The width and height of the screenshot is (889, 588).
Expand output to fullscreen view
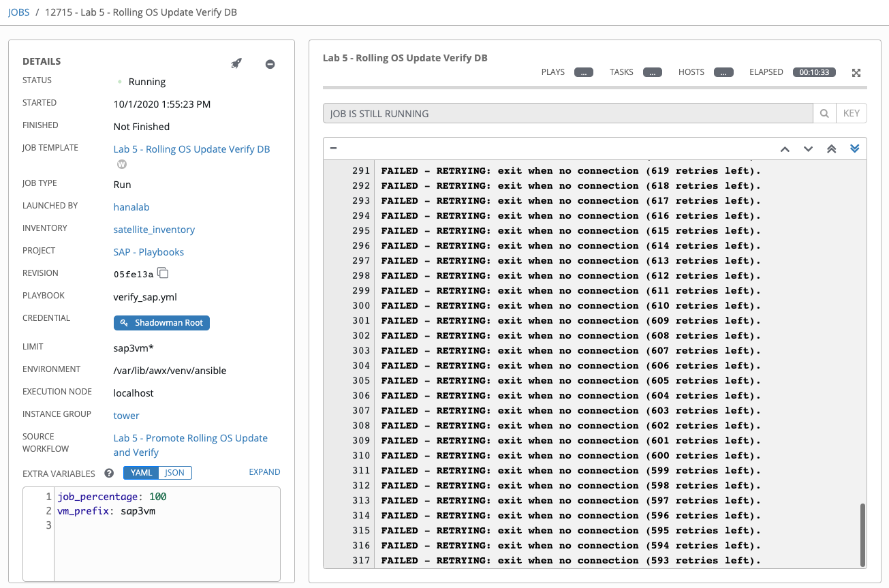click(x=856, y=73)
